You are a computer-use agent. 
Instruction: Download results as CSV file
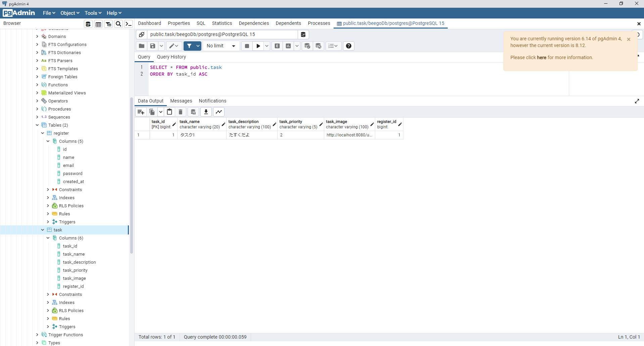[x=206, y=112]
